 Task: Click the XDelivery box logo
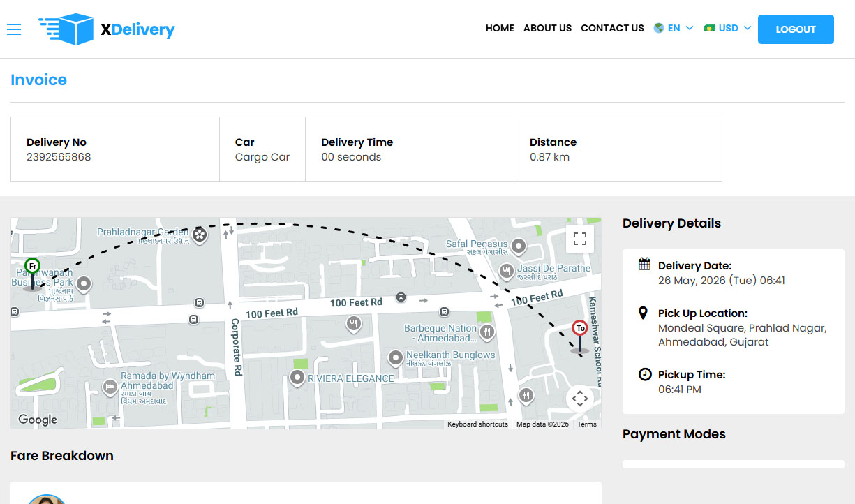tap(107, 29)
